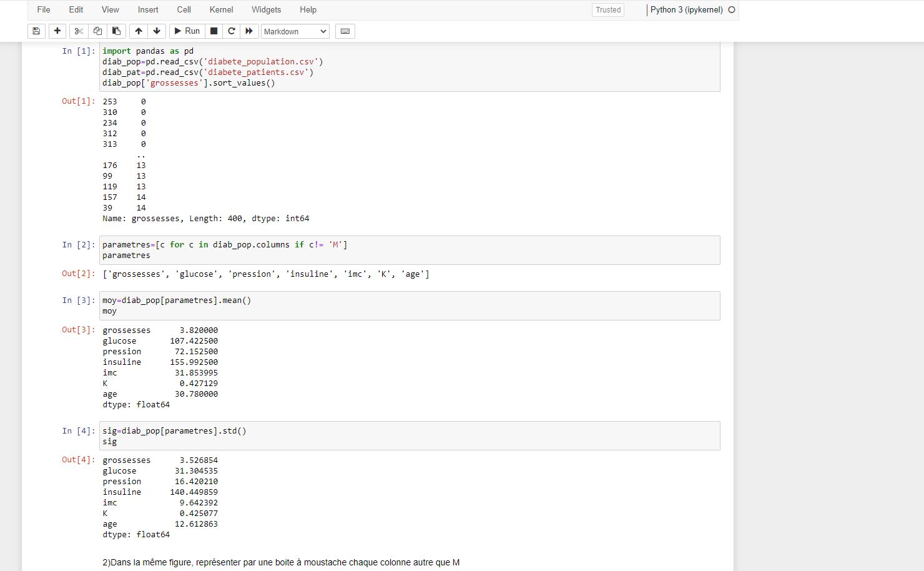Click the age mean value 30.780000

[196, 394]
